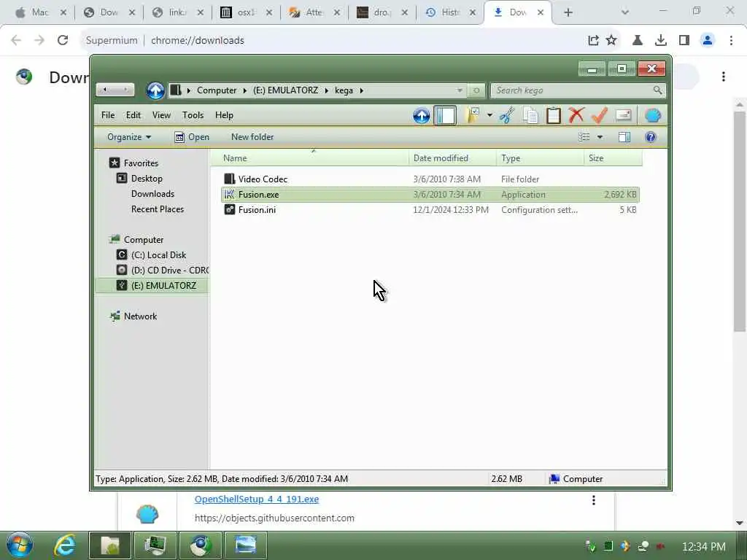Select Desktop in the navigation pane
This screenshot has height=560, width=747.
[x=147, y=178]
